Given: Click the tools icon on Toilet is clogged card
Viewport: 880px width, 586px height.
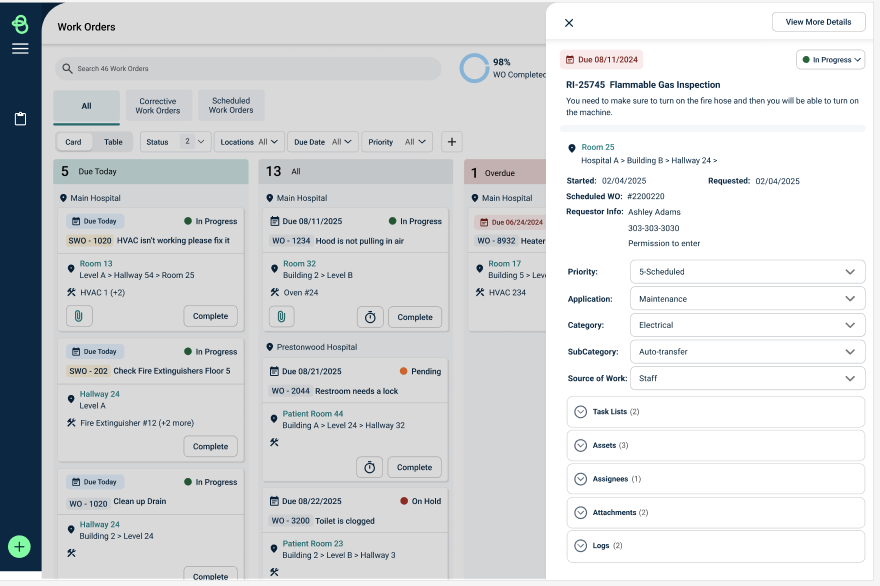Looking at the screenshot, I should tap(274, 572).
